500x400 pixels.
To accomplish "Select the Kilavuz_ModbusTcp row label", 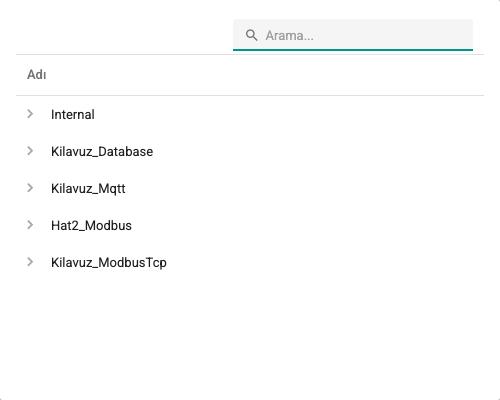I will (x=109, y=263).
